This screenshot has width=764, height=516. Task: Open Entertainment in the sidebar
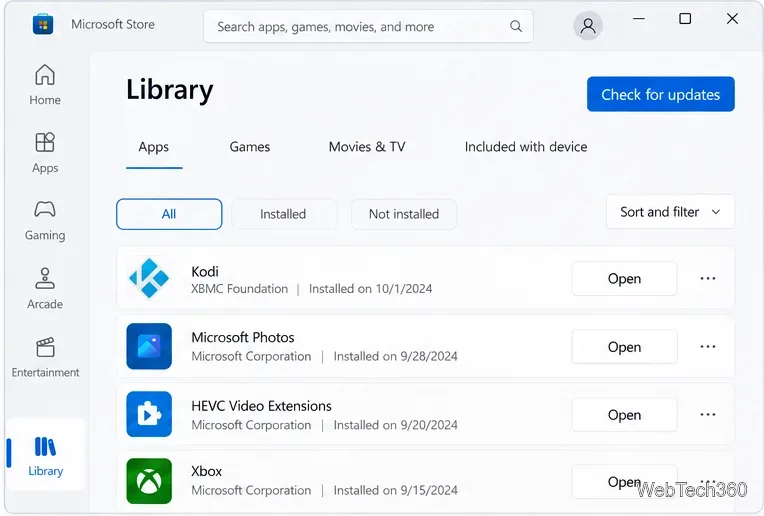(45, 357)
